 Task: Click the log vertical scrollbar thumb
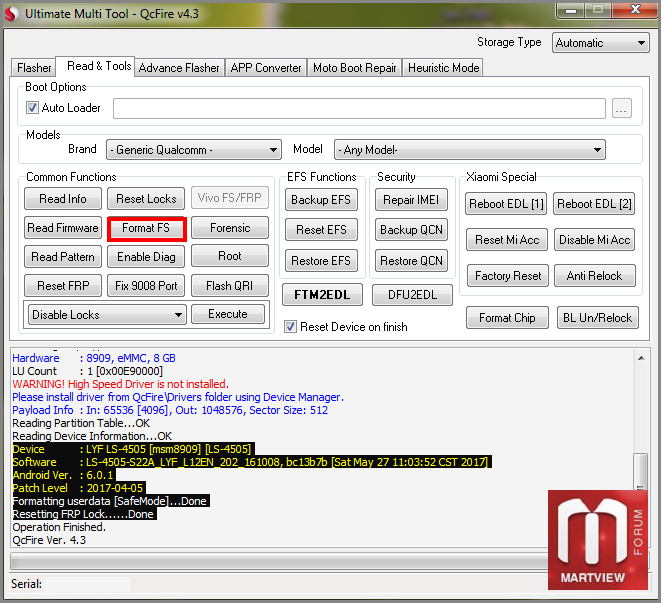coord(641,471)
